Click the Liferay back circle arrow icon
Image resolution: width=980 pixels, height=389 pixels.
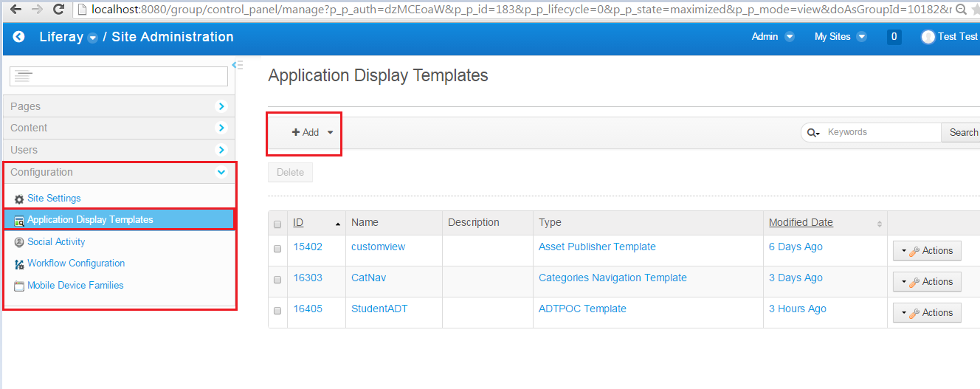[x=19, y=37]
